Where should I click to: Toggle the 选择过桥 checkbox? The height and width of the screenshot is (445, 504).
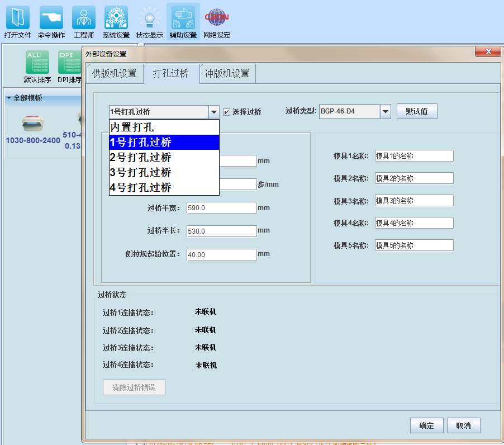(x=226, y=112)
